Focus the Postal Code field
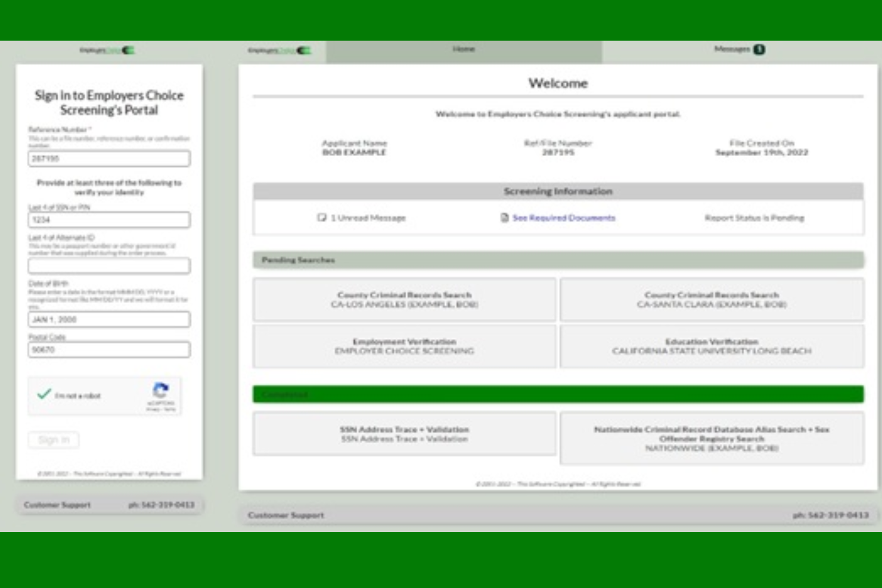This screenshot has width=882, height=588. point(109,350)
